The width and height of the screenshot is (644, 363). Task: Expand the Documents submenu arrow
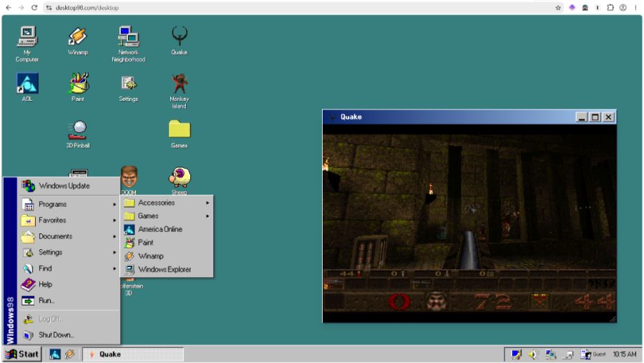[114, 236]
